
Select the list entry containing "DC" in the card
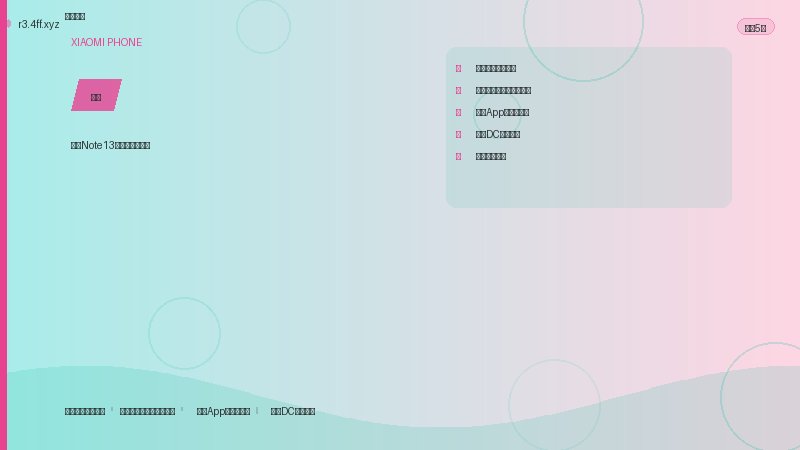tap(498, 135)
